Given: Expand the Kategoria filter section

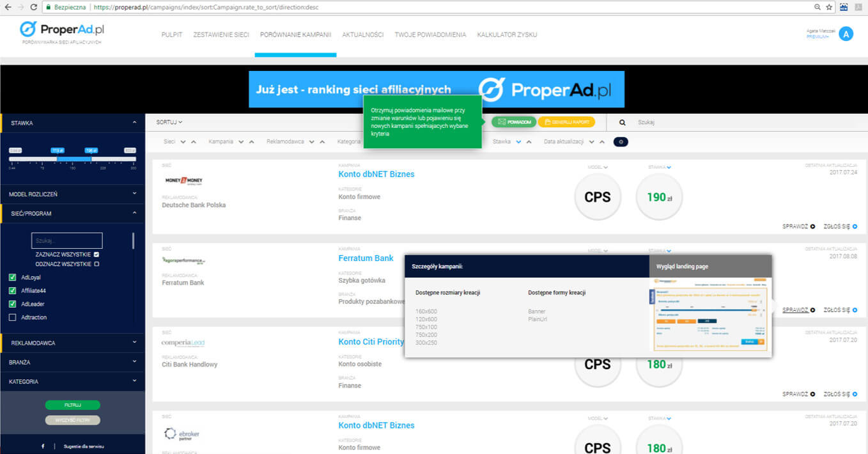Looking at the screenshot, I should point(72,382).
